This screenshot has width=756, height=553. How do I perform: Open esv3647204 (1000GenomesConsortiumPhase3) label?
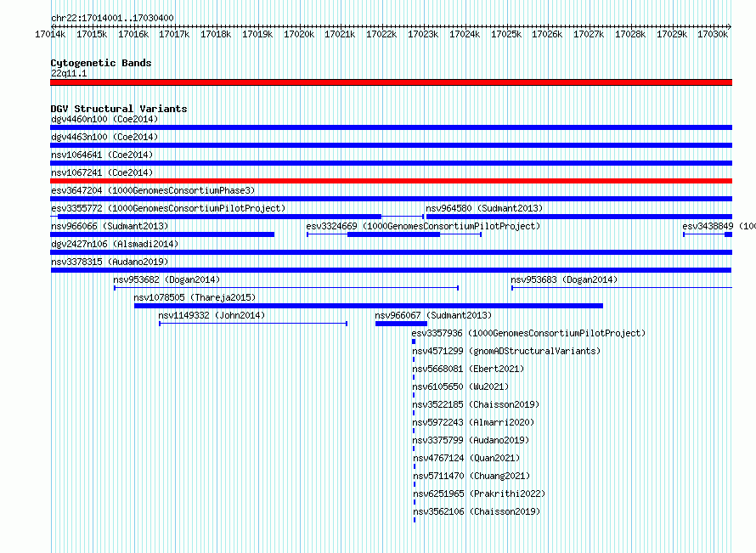pyautogui.click(x=153, y=190)
